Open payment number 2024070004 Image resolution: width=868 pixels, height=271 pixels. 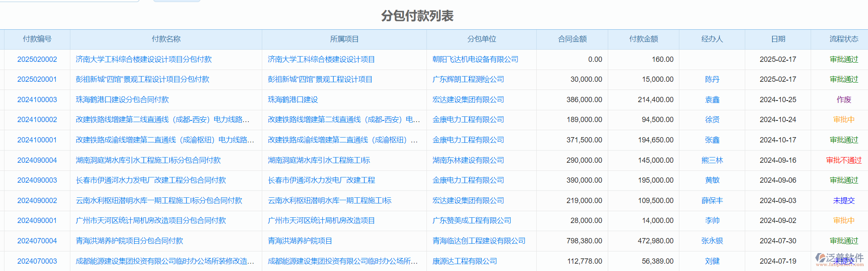pos(37,241)
